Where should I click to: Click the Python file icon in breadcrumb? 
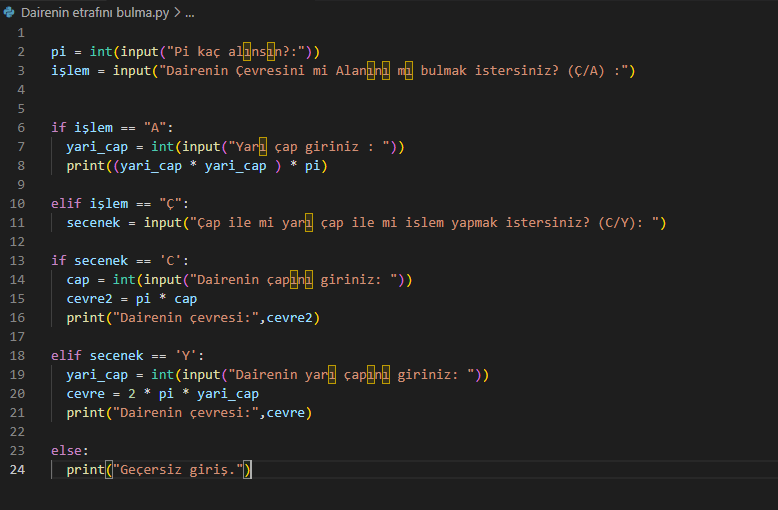[9, 12]
